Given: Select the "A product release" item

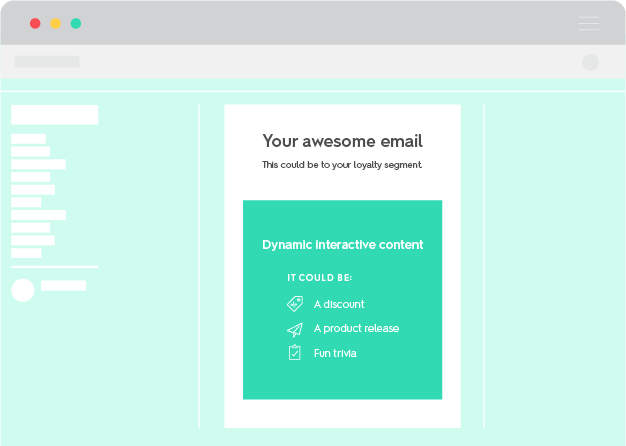Looking at the screenshot, I should [x=357, y=329].
